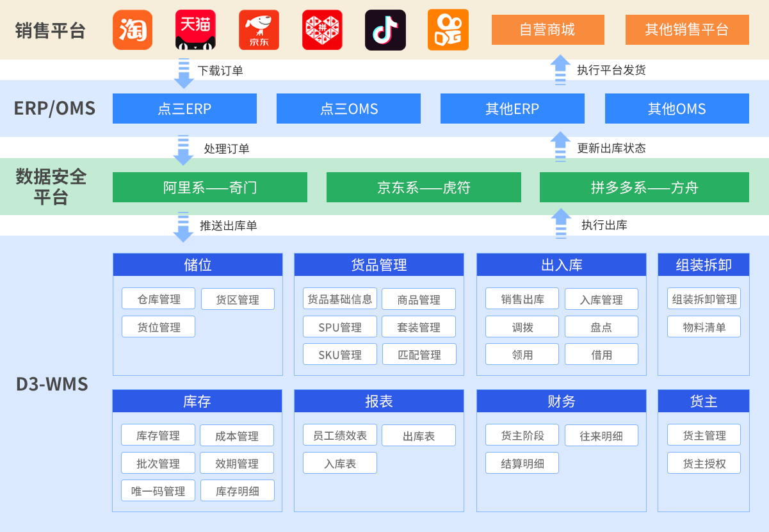Click 物料清单 item

click(x=704, y=327)
